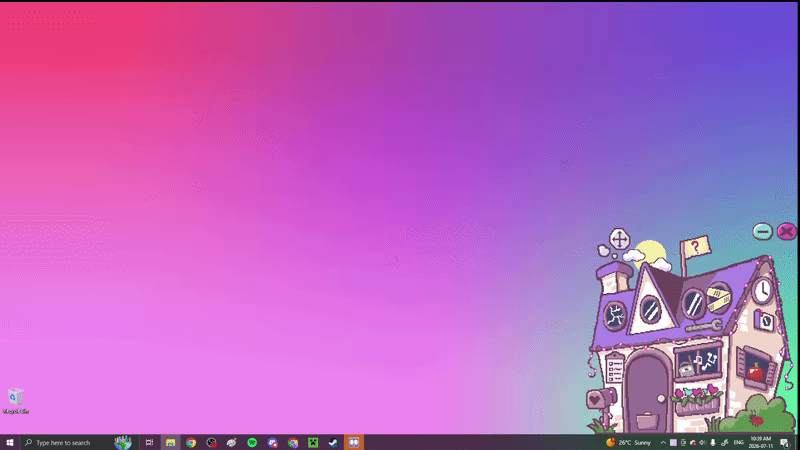Click the wrench on the roof
The image size is (800, 450).
[x=704, y=327]
